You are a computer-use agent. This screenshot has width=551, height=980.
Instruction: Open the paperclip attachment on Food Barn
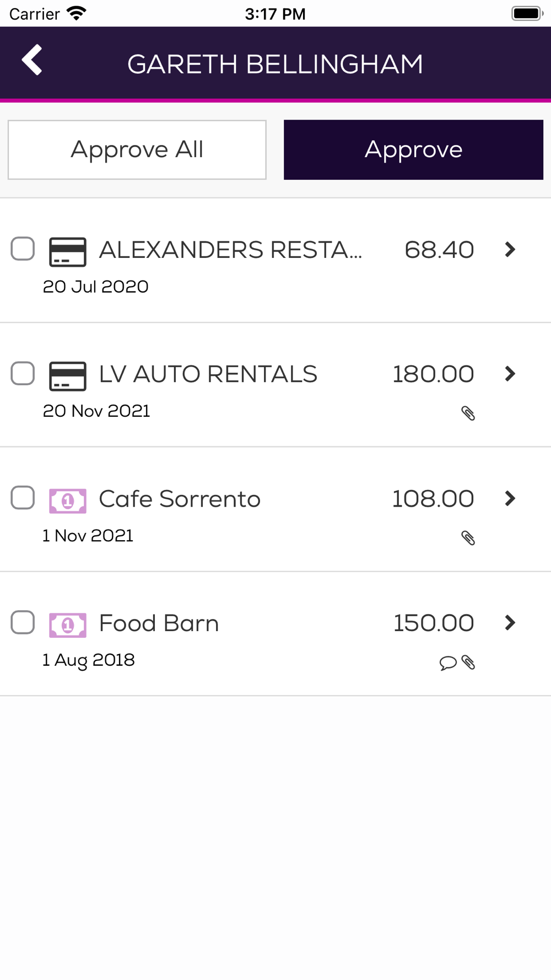[469, 663]
